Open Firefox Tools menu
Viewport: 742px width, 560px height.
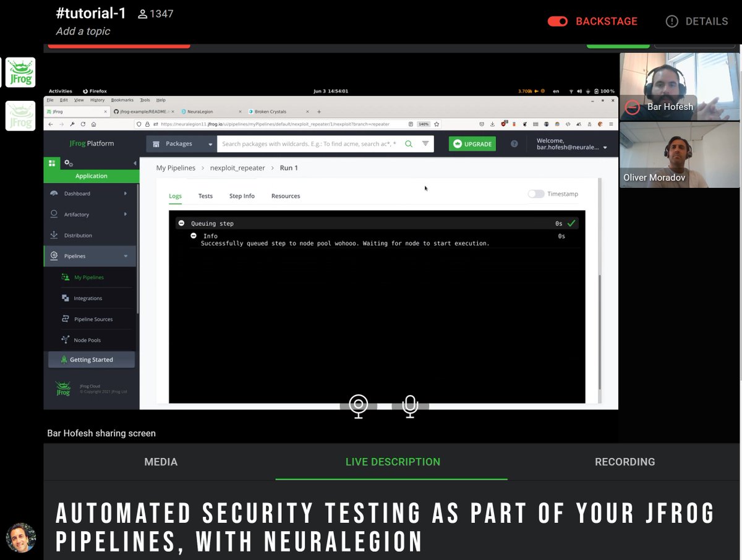pyautogui.click(x=145, y=100)
